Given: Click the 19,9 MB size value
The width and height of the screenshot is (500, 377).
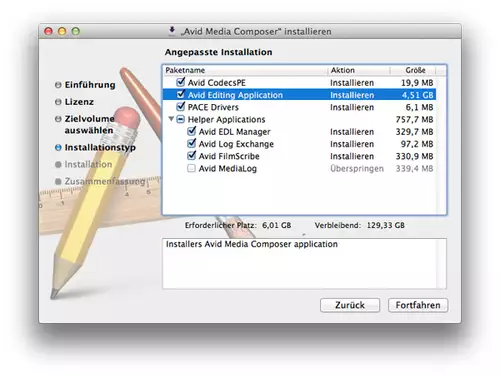Looking at the screenshot, I should 417,83.
